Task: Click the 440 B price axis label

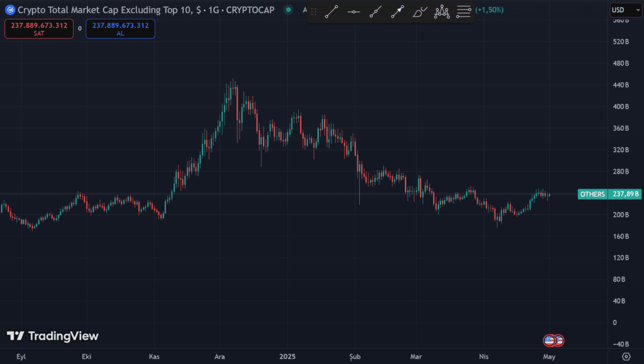Action: point(621,85)
